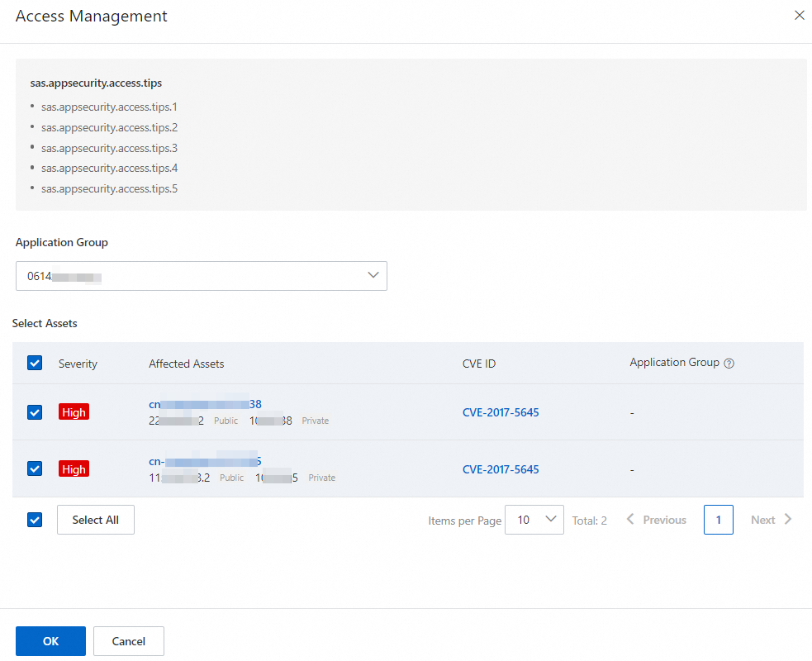Open first row CVE-2017-5645 link
Image resolution: width=812 pixels, height=661 pixels.
pyautogui.click(x=501, y=412)
